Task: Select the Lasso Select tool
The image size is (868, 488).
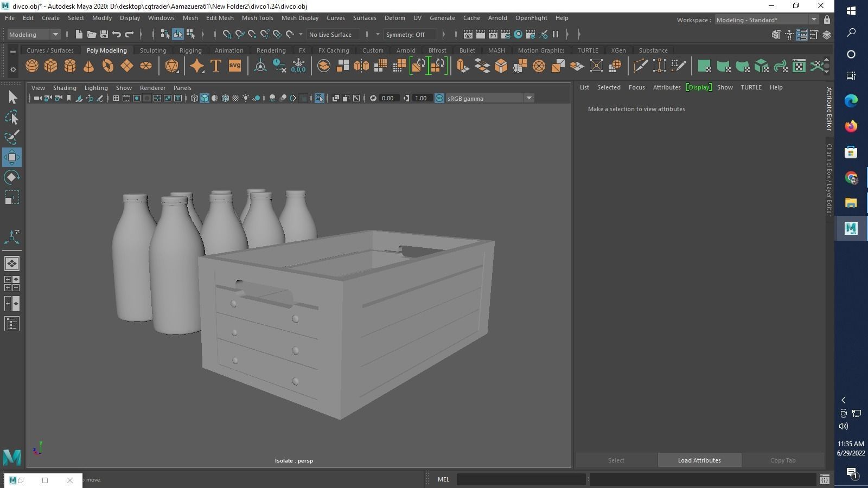Action: (x=12, y=117)
